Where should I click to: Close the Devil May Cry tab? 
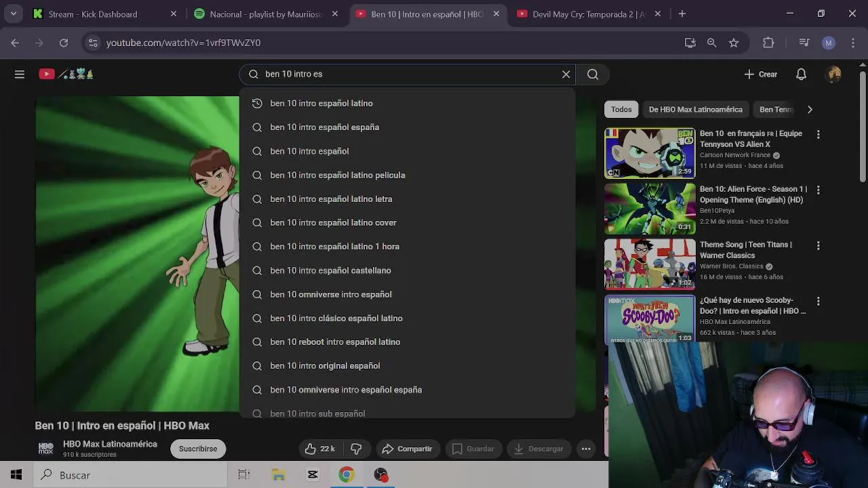point(657,14)
